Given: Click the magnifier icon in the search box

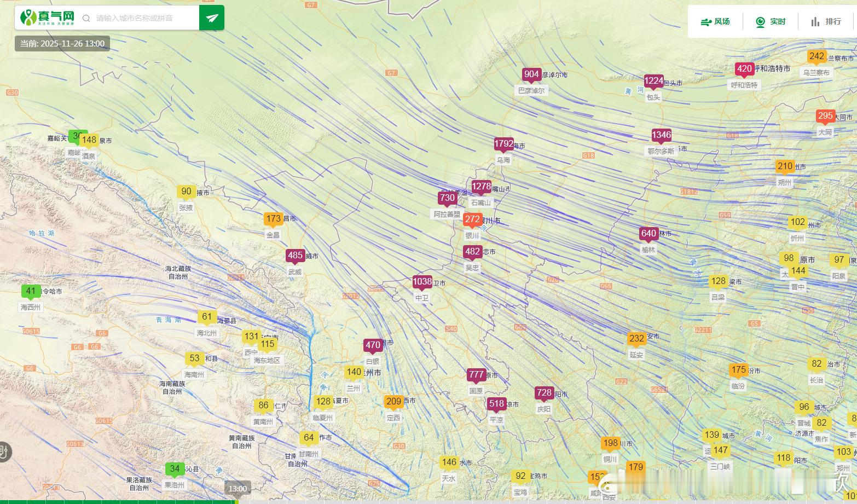Looking at the screenshot, I should point(86,18).
